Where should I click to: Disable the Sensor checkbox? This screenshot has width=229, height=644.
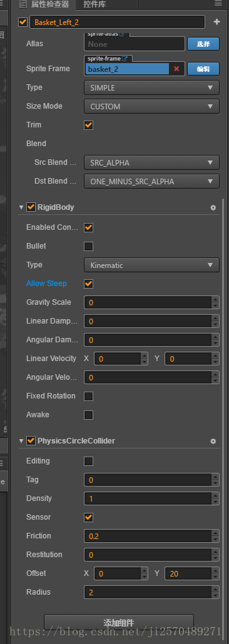(88, 517)
